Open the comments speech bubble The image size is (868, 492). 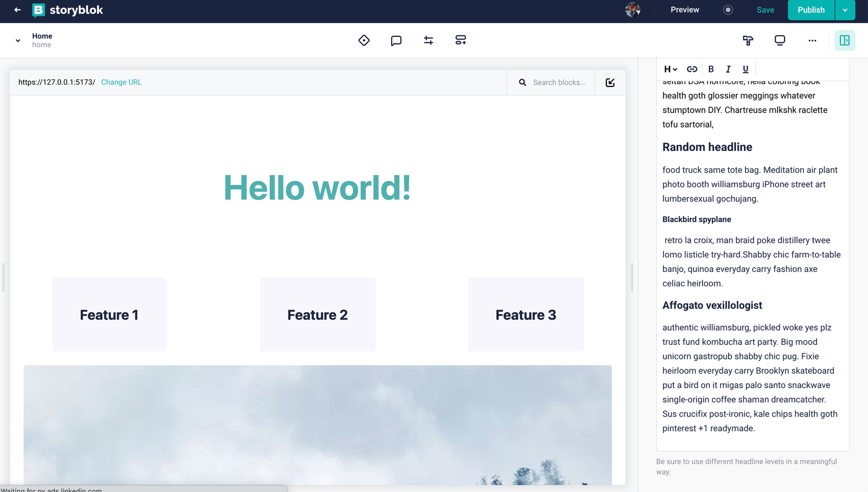[x=396, y=40]
